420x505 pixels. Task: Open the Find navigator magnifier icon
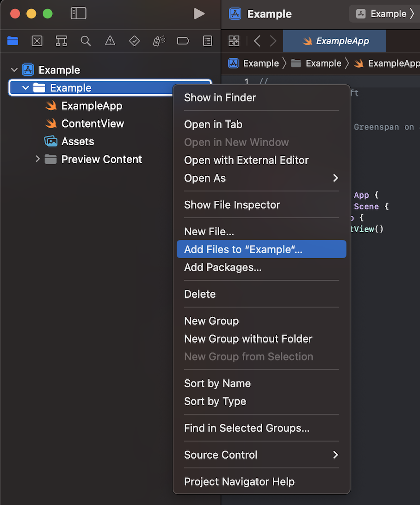pyautogui.click(x=86, y=41)
